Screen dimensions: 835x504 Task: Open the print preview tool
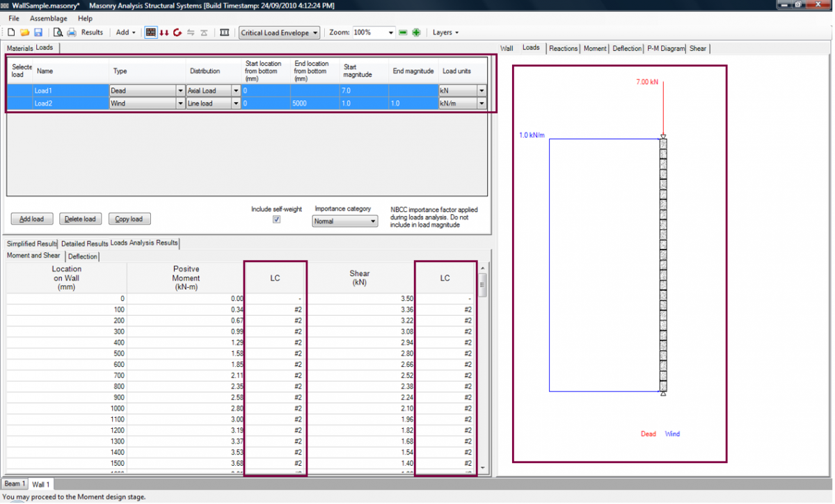coord(58,33)
